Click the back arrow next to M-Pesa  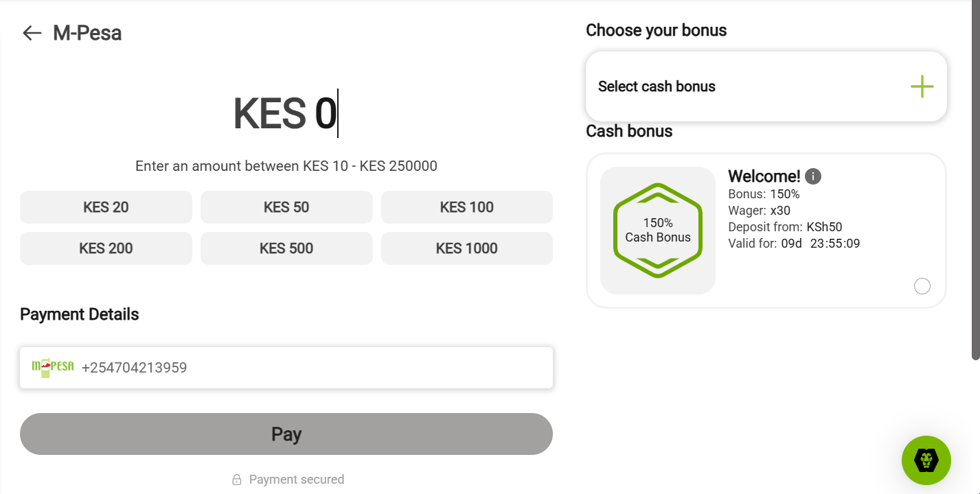[32, 32]
